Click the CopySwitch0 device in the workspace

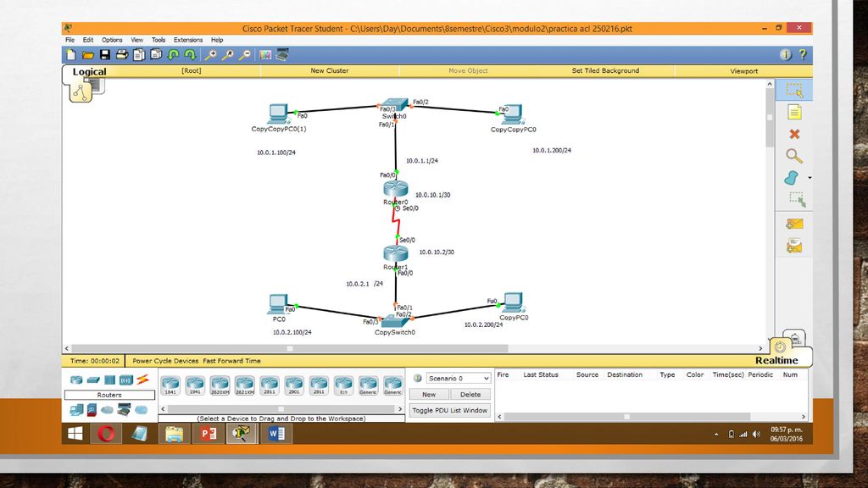[x=395, y=321]
